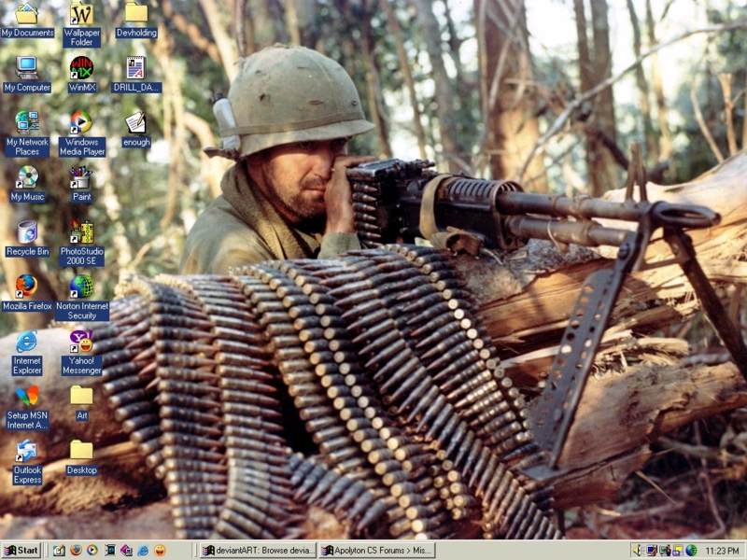
Task: Select the Setup MSN Internet Access icon
Action: [27, 396]
